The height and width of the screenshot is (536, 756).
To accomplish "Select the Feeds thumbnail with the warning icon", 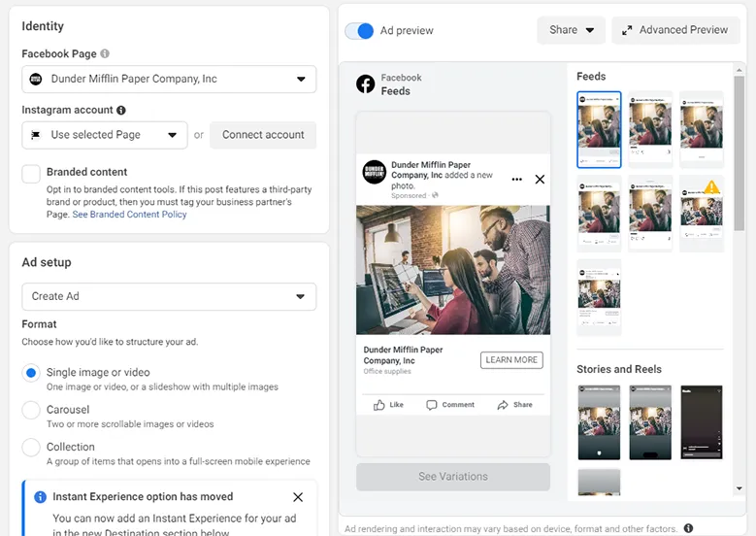I will (702, 214).
